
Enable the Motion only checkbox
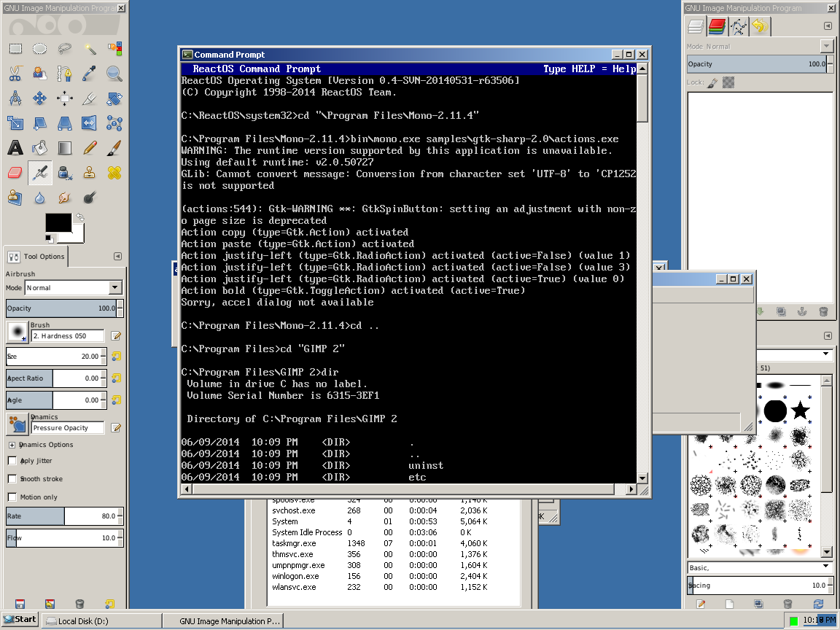point(12,497)
